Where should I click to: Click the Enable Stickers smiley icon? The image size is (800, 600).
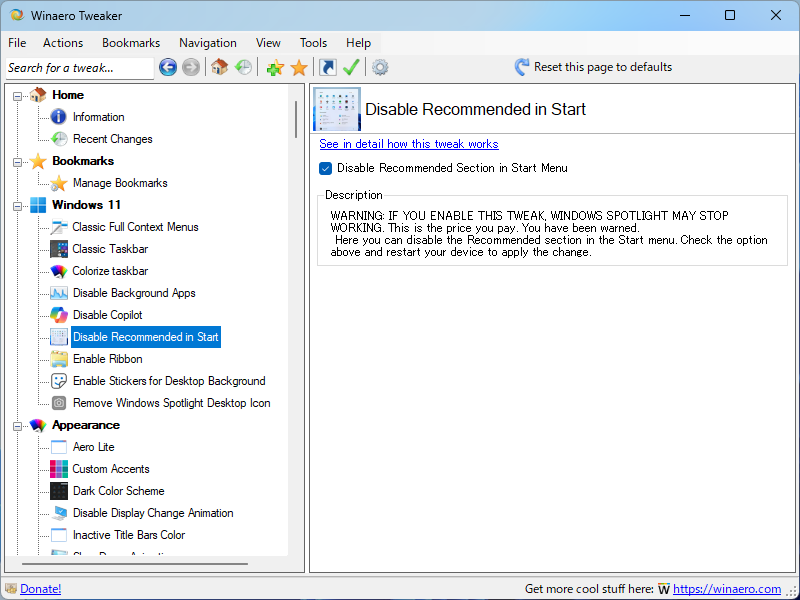tap(59, 381)
